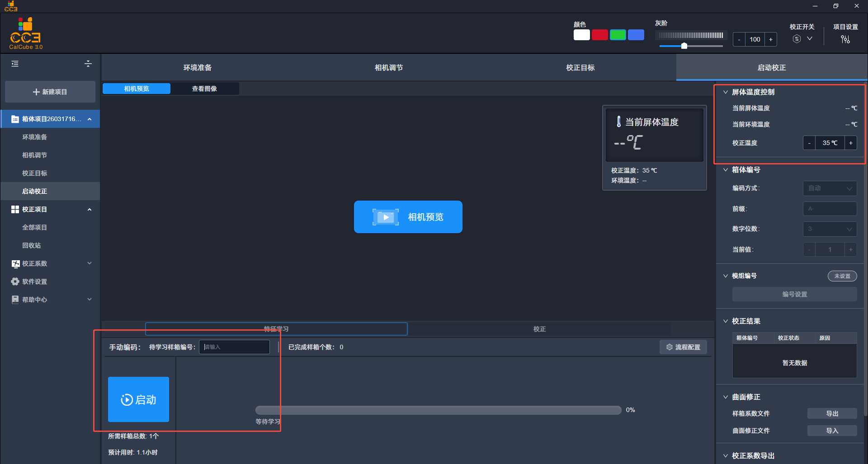Collapse the 屏体温度控制 section
The width and height of the screenshot is (868, 464).
pyautogui.click(x=726, y=92)
